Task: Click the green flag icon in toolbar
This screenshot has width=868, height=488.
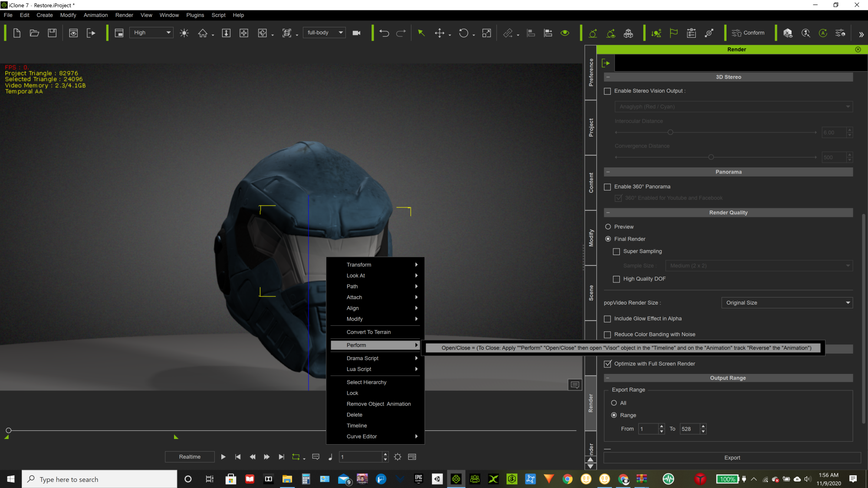Action: 674,33
